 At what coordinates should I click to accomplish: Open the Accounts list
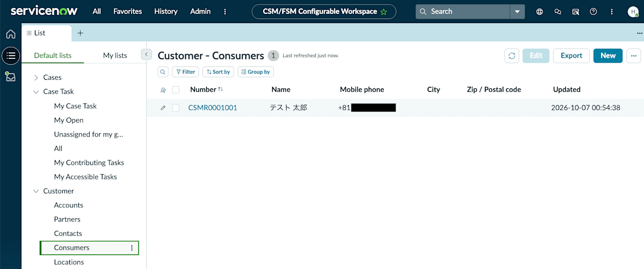(x=69, y=205)
